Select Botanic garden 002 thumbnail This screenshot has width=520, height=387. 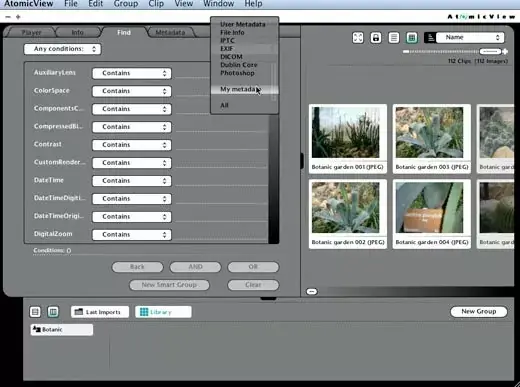(348, 214)
